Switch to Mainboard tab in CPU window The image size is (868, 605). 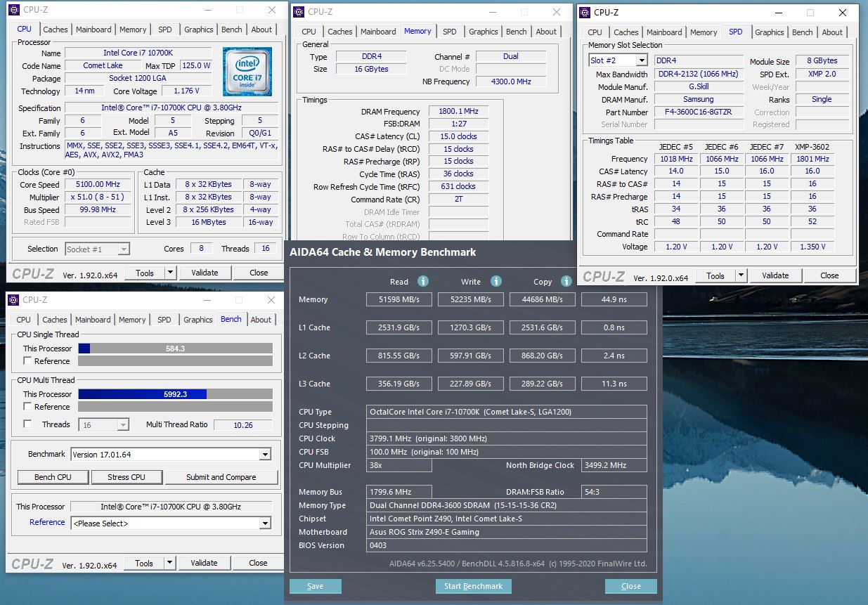93,30
